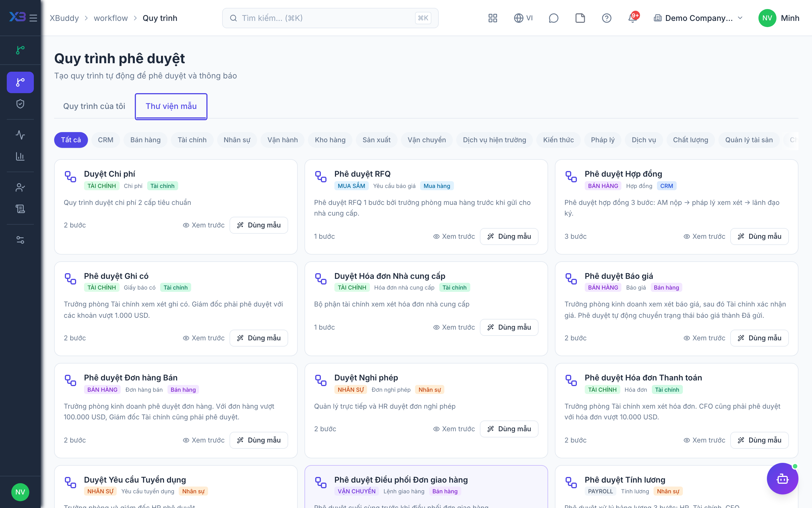Click the X3 logo

17,17
